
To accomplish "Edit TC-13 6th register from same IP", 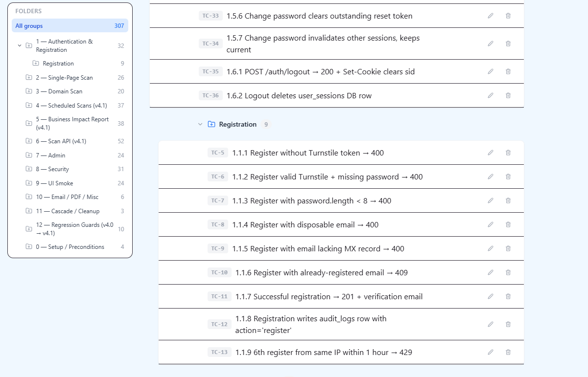I will click(x=491, y=352).
